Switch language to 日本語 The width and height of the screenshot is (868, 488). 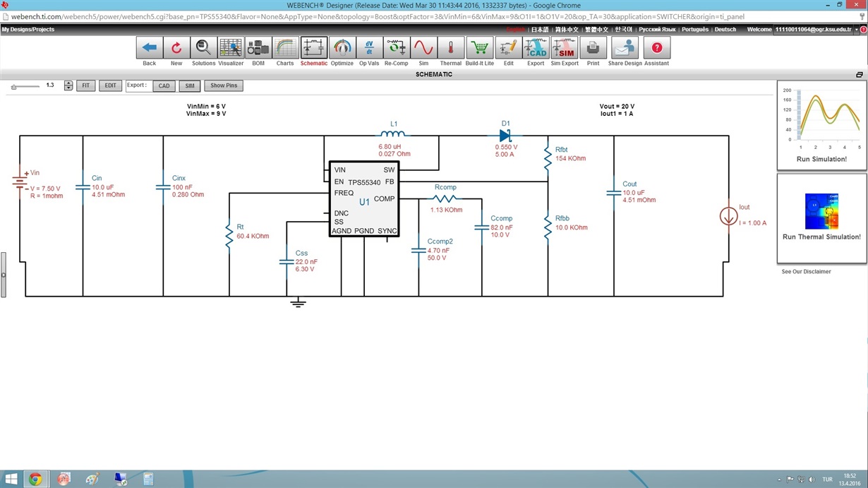tap(540, 30)
